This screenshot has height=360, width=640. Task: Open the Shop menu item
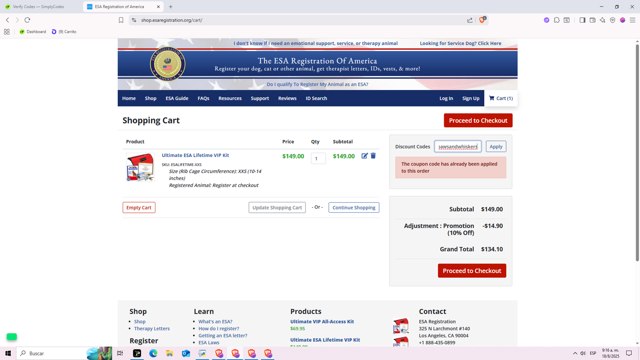coord(151,98)
